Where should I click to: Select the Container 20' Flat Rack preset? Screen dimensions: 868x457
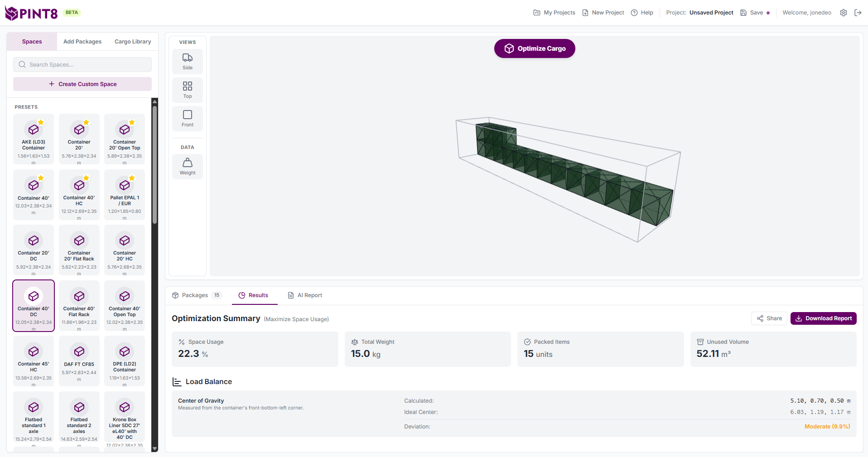pos(79,250)
